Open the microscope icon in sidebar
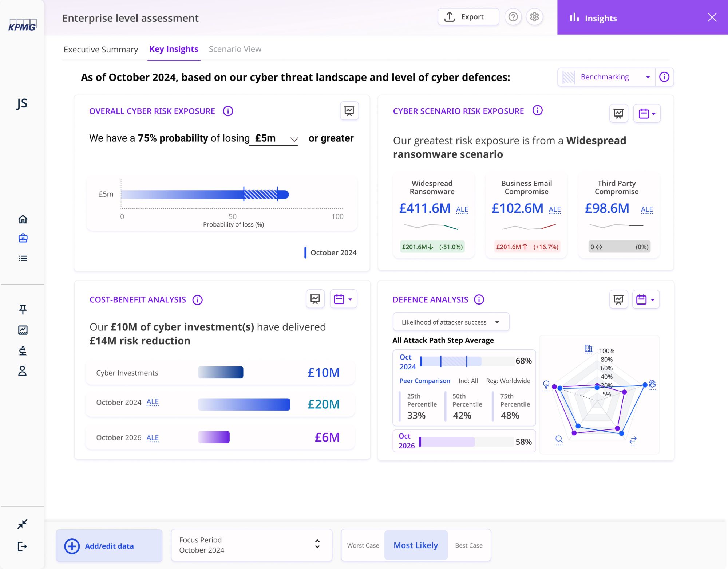Viewport: 728px width, 569px height. (x=23, y=350)
